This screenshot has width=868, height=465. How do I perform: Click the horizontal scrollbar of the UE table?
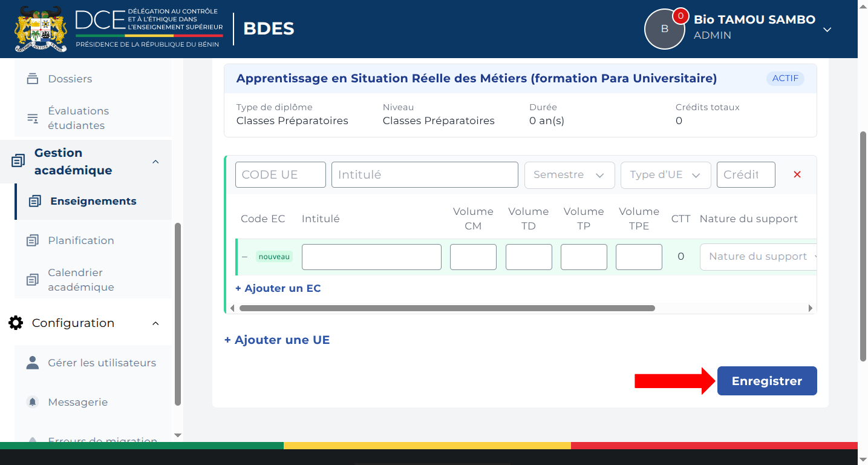pyautogui.click(x=447, y=308)
